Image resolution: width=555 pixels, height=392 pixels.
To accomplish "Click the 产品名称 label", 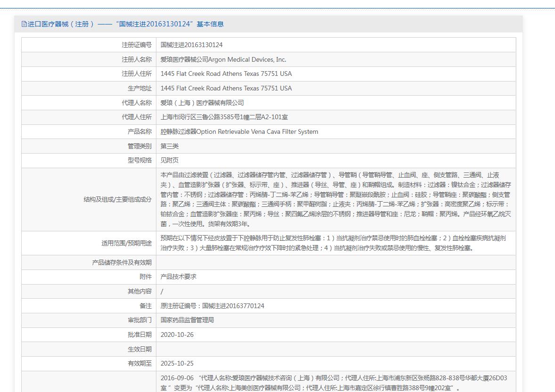I will 139,131.
